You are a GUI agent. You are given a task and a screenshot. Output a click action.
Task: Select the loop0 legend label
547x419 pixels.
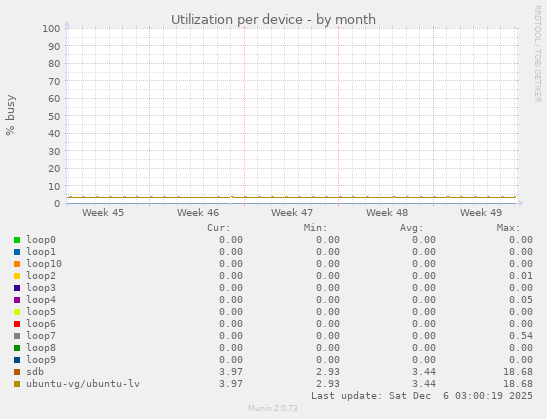point(41,240)
